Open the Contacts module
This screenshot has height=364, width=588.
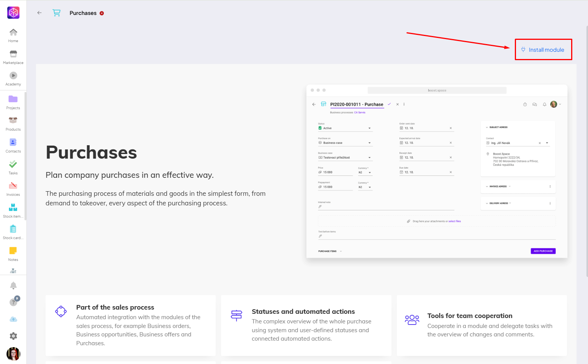tap(13, 145)
